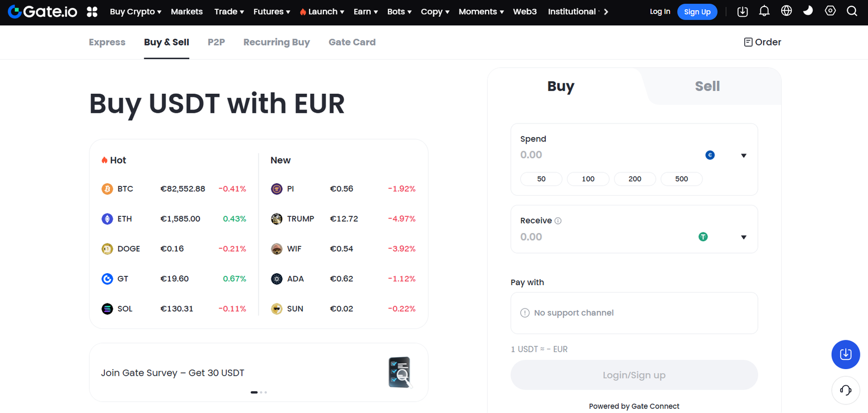Switch to the Sell tab
868x413 pixels.
pos(706,86)
